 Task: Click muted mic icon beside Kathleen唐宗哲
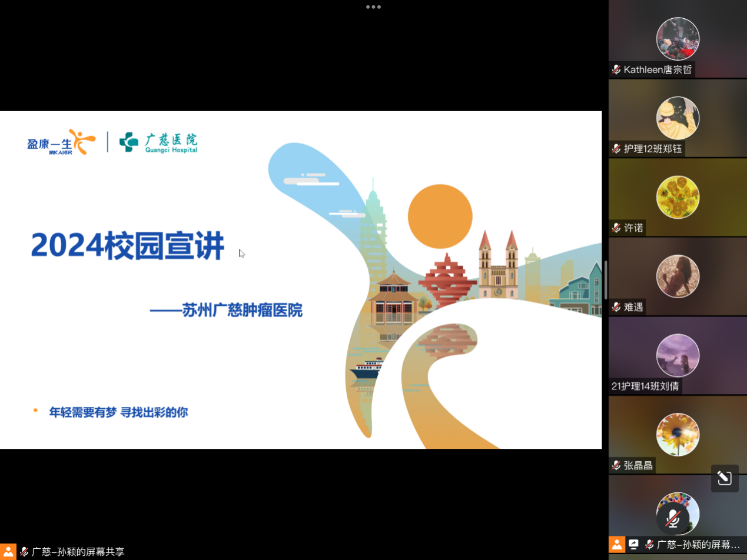tap(616, 70)
